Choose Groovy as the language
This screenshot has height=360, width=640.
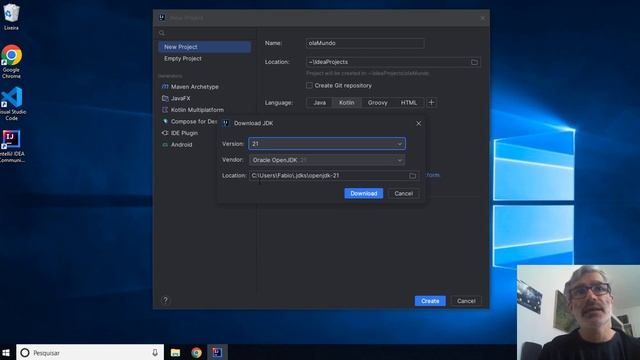(378, 102)
